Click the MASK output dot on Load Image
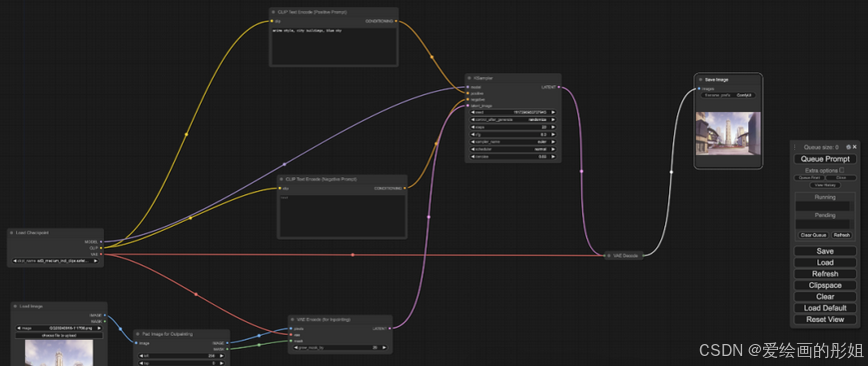This screenshot has width=868, height=366. (x=105, y=321)
